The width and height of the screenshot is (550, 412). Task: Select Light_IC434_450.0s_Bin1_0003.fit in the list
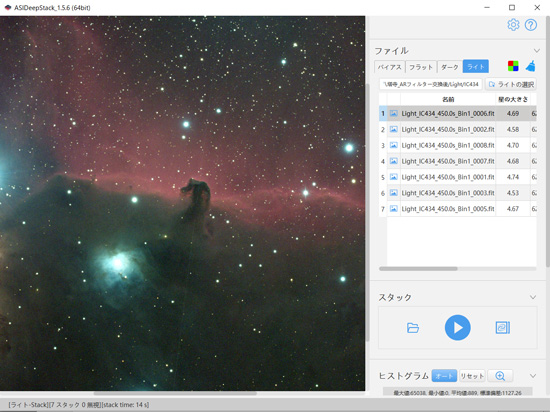[448, 193]
